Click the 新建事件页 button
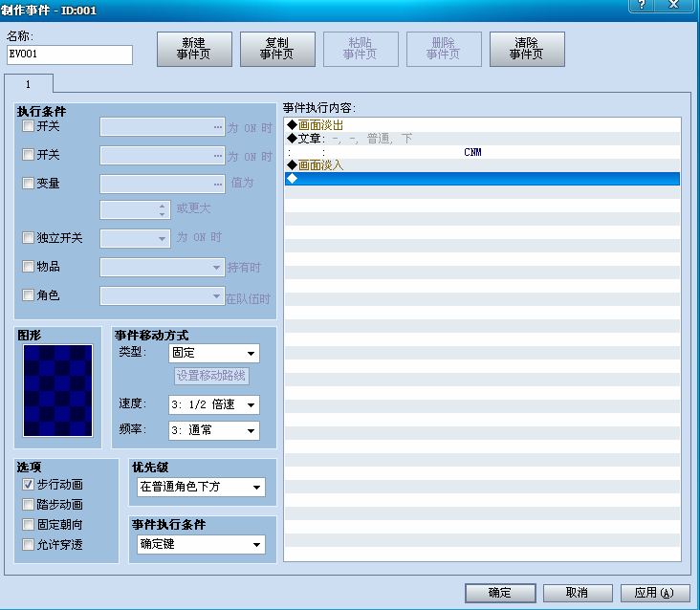The height and width of the screenshot is (610, 700). pyautogui.click(x=194, y=49)
